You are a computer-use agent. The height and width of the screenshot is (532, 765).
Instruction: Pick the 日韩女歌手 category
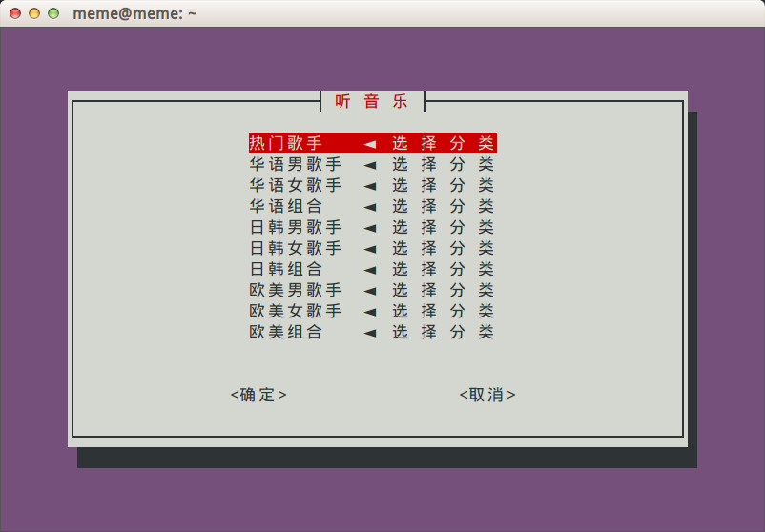(373, 248)
